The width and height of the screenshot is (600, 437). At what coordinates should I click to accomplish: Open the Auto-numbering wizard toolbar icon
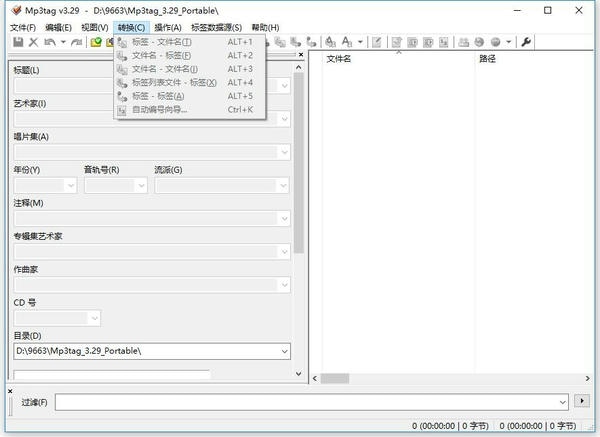pyautogui.click(x=443, y=42)
